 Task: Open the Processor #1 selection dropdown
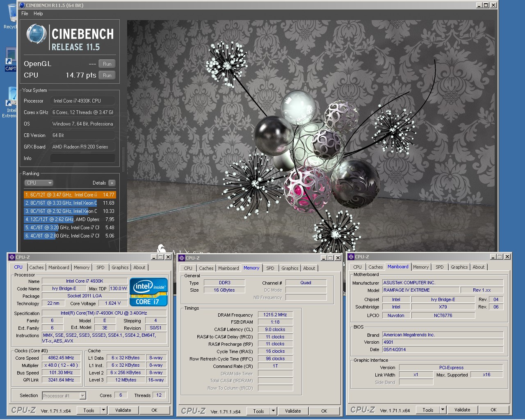64,396
